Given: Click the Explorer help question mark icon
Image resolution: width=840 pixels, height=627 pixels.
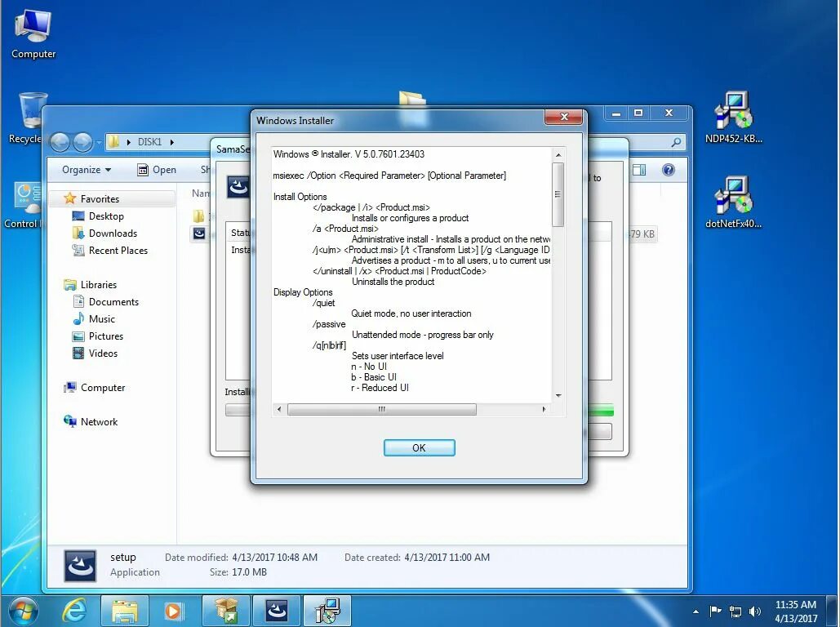Looking at the screenshot, I should [668, 170].
